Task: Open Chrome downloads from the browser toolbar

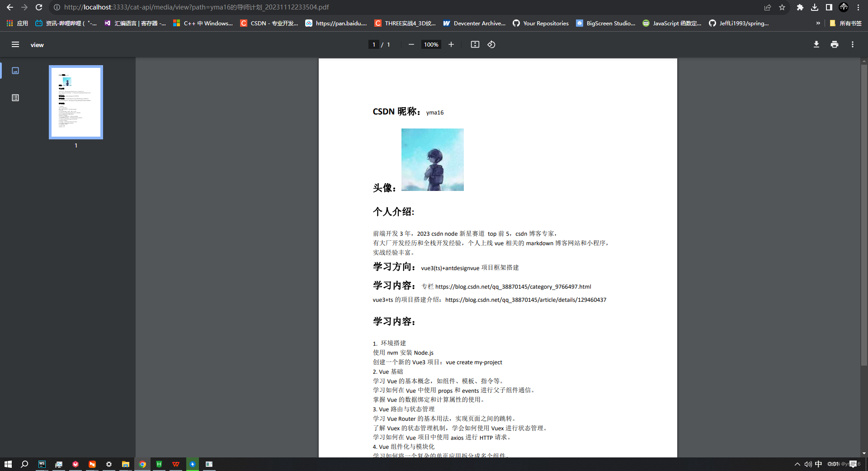Action: [x=815, y=7]
